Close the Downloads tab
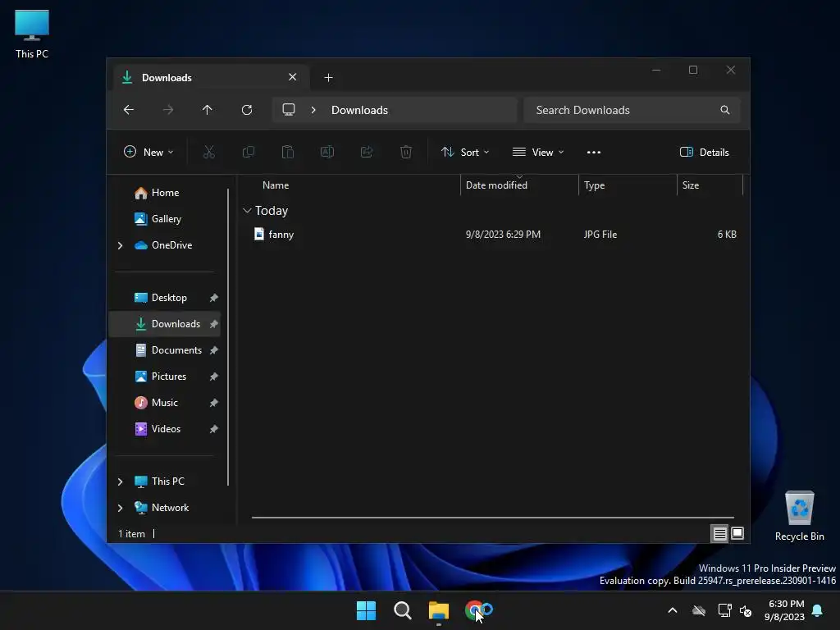840x630 pixels. 293,77
